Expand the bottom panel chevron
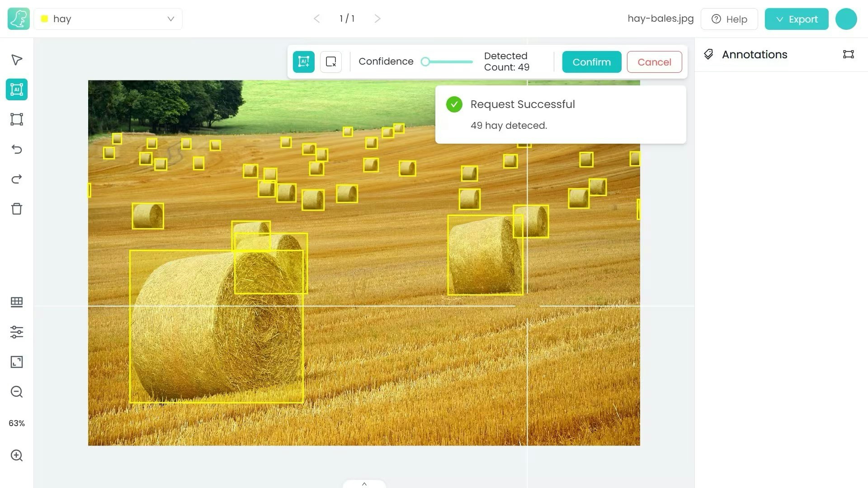The width and height of the screenshot is (868, 488). (364, 484)
